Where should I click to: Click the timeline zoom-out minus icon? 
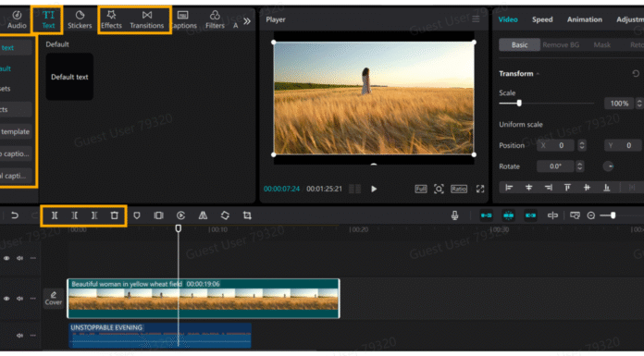(590, 215)
